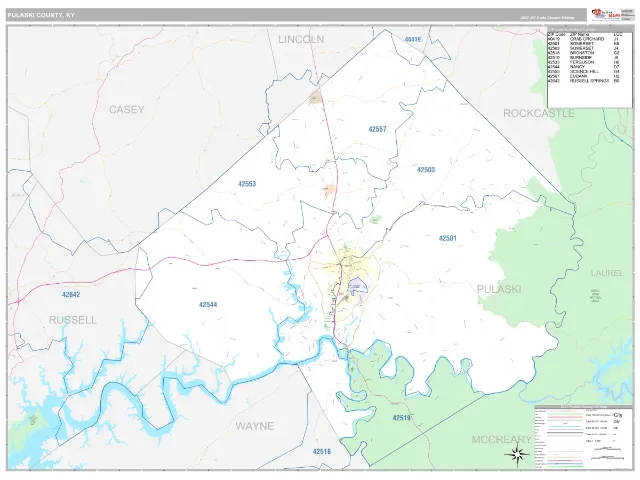Click the FERGUSON row in ZIP index

(585, 62)
